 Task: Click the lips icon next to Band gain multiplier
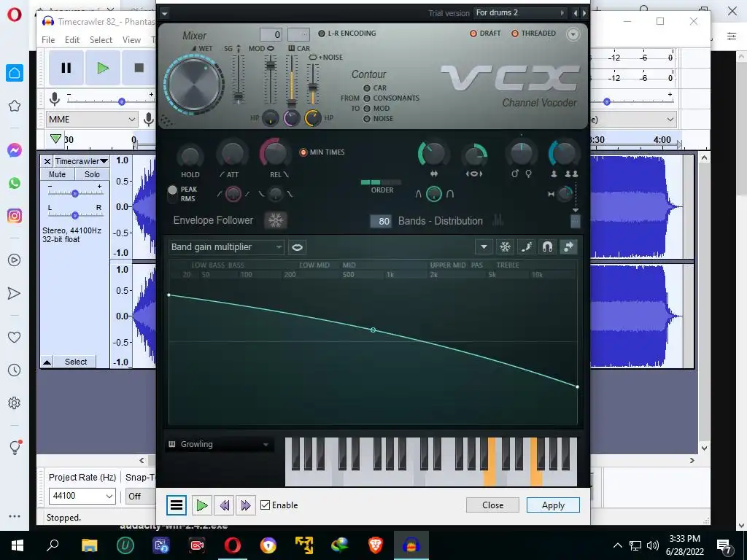(x=297, y=247)
